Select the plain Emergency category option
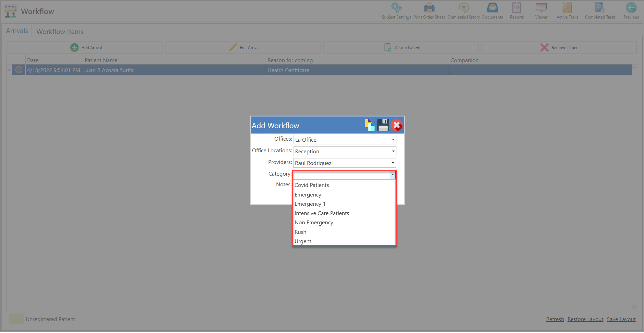Image resolution: width=644 pixels, height=333 pixels. pyautogui.click(x=344, y=195)
